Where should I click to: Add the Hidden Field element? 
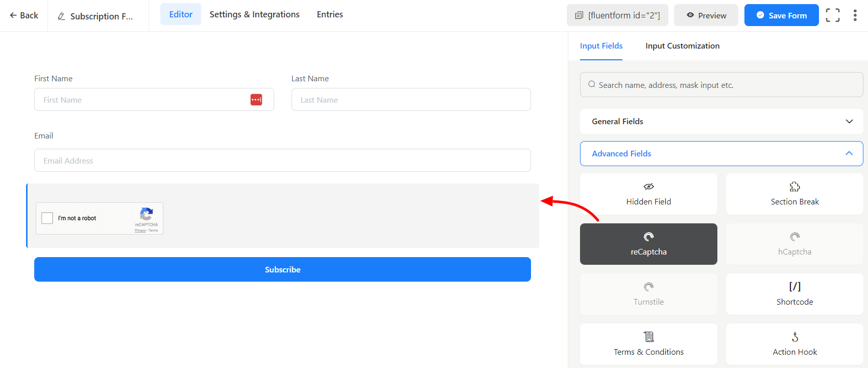pyautogui.click(x=648, y=194)
